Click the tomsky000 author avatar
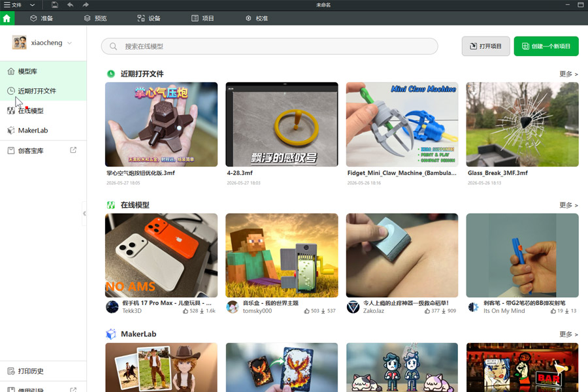This screenshot has width=588, height=392. (x=233, y=307)
